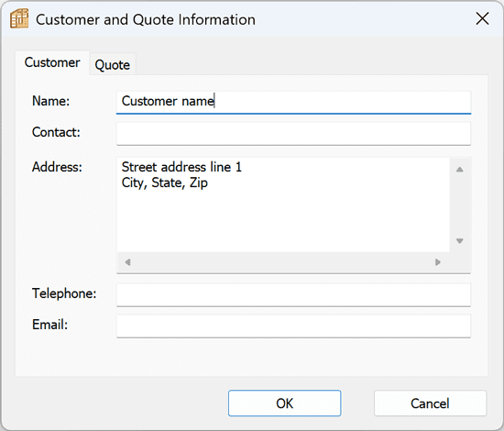Click the application icon in title bar
The image size is (504, 431).
19,18
